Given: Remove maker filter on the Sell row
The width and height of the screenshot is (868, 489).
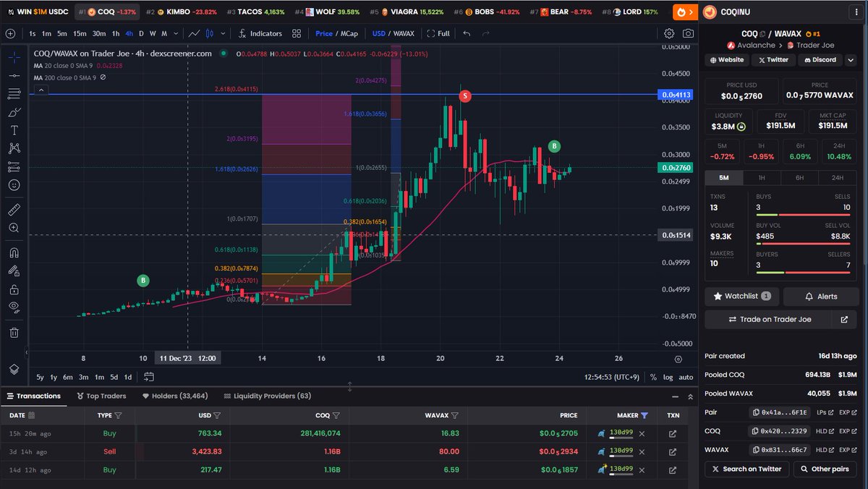Looking at the screenshot, I should [x=642, y=451].
